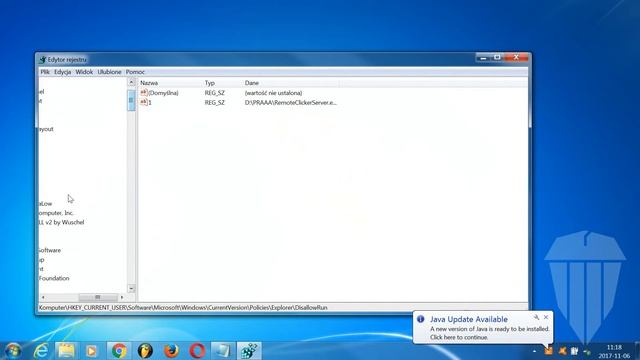This screenshot has height=360, width=640.
Task: Open the Ulubione menu
Action: 109,72
